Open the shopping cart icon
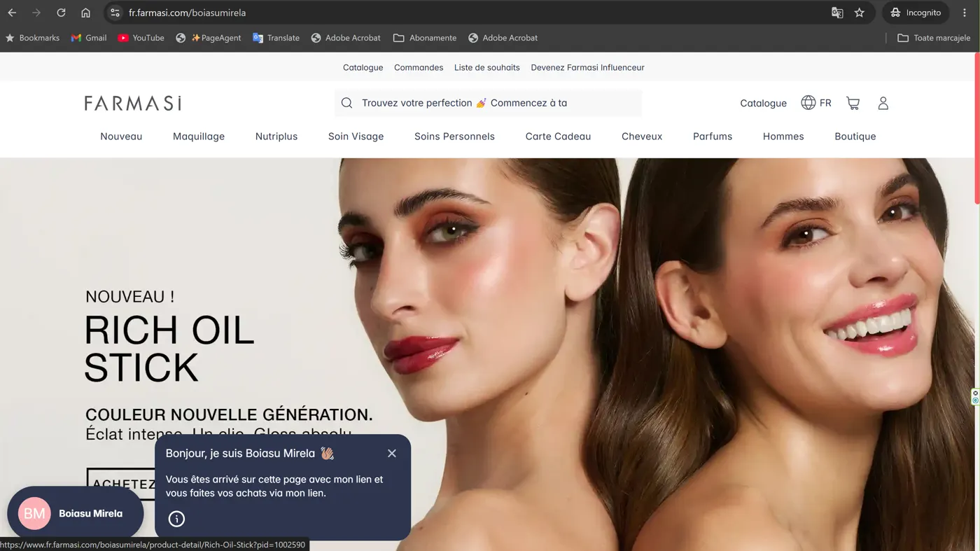Screen dimensions: 980x551 click(853, 103)
